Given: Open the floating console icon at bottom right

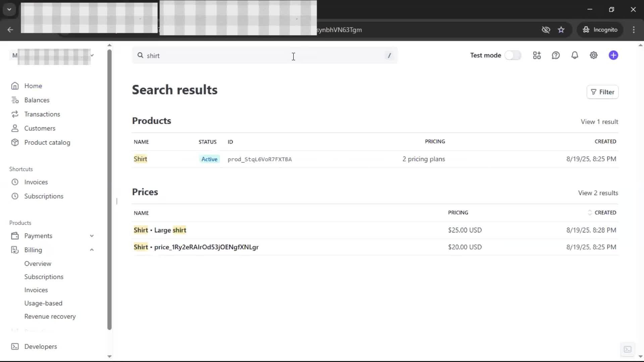Looking at the screenshot, I should [x=628, y=349].
